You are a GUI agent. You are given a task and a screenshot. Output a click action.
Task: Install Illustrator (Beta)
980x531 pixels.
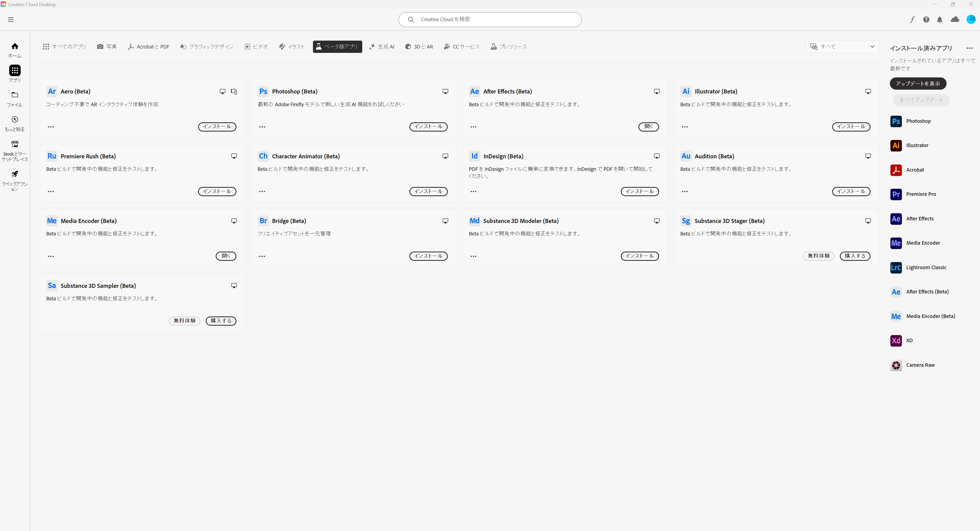coord(851,127)
